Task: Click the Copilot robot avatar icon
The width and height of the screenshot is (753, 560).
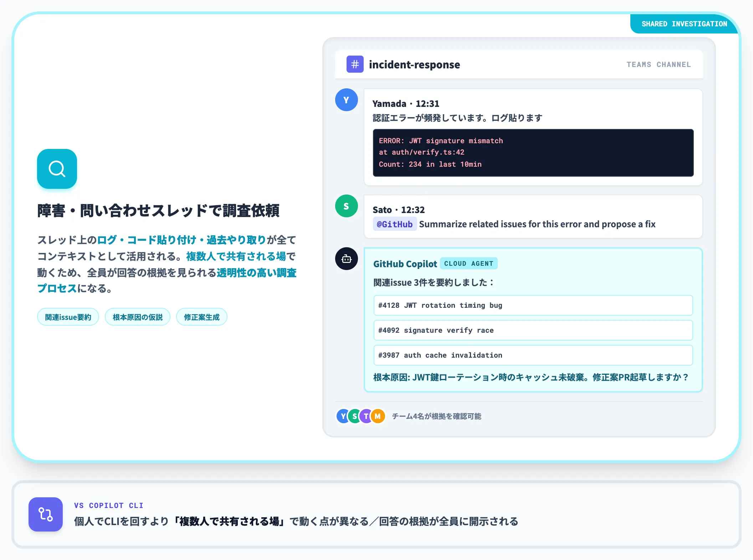Action: point(346,259)
